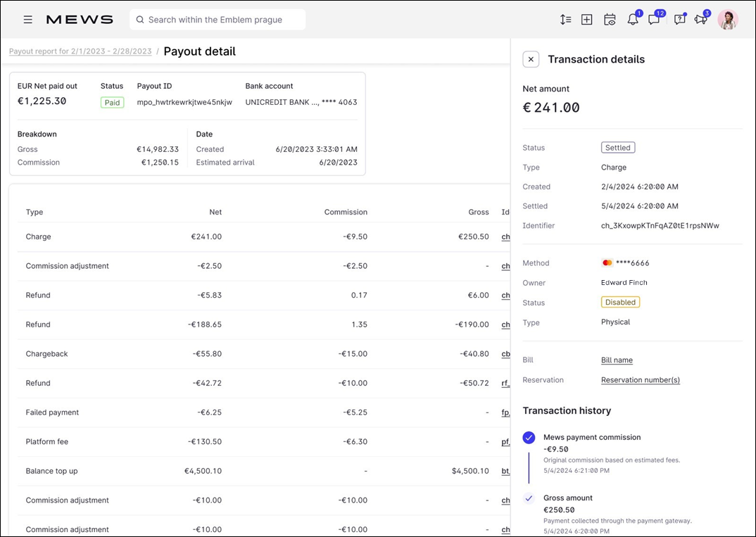Click the €1,225.30 net paid out amount
This screenshot has height=537, width=756.
tap(42, 101)
